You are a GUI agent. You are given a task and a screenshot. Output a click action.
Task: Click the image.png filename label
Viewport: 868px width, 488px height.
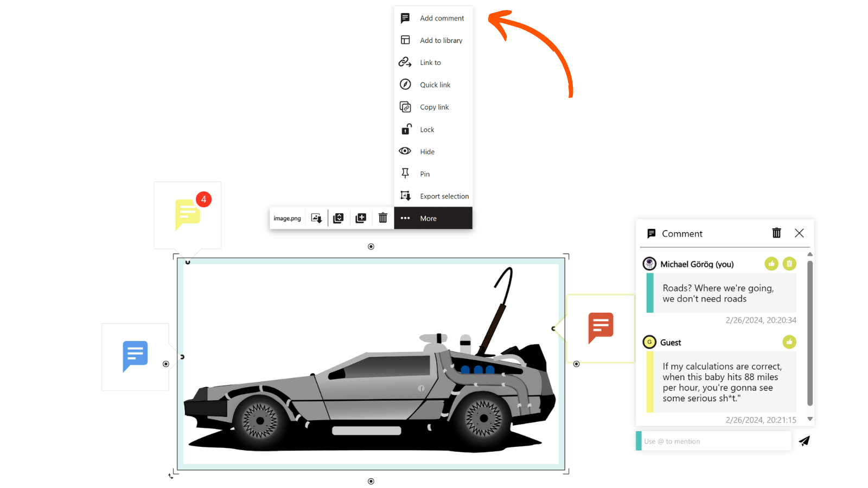(287, 219)
